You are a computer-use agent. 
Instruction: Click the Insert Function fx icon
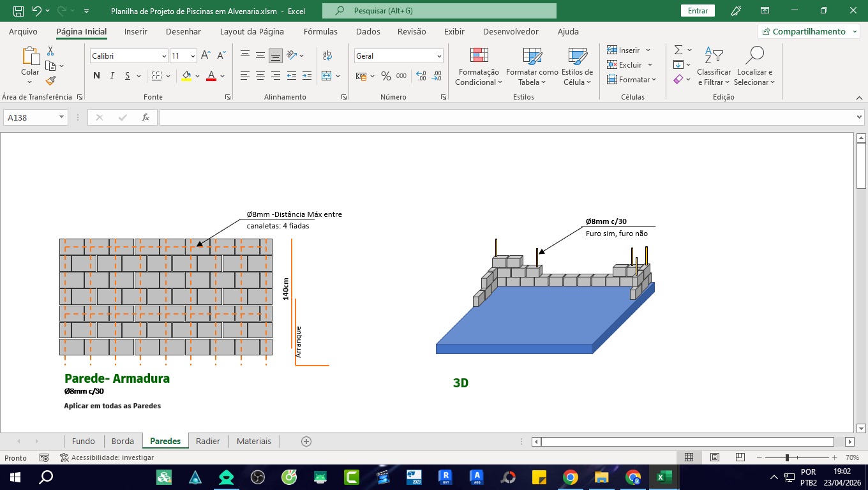click(146, 117)
